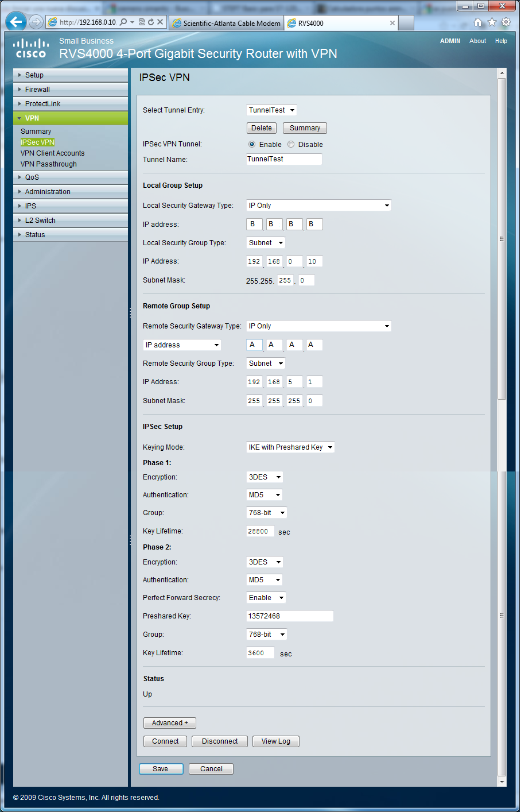
Task: Collapse the VPN menu section
Action: pos(71,118)
